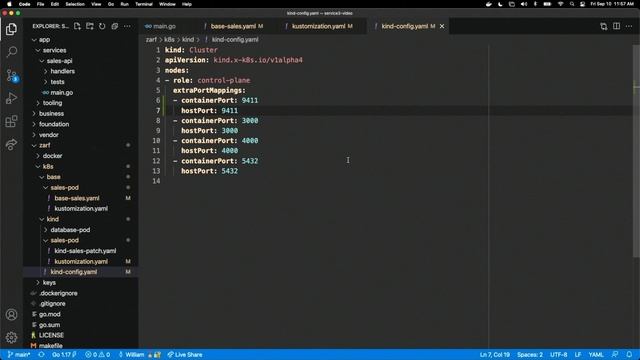640x360 pixels.
Task: Click Synchronize Changes icon in status bar
Action: point(41,355)
